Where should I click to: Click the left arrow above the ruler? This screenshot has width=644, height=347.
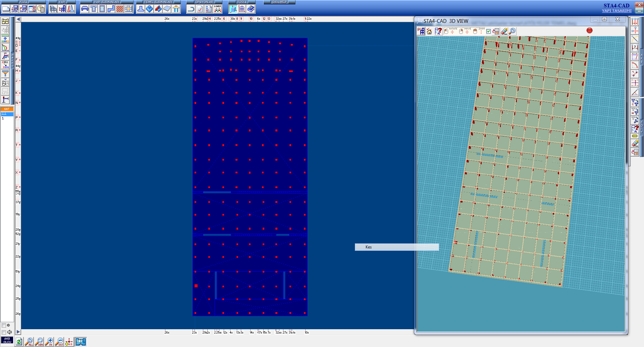tap(18, 19)
